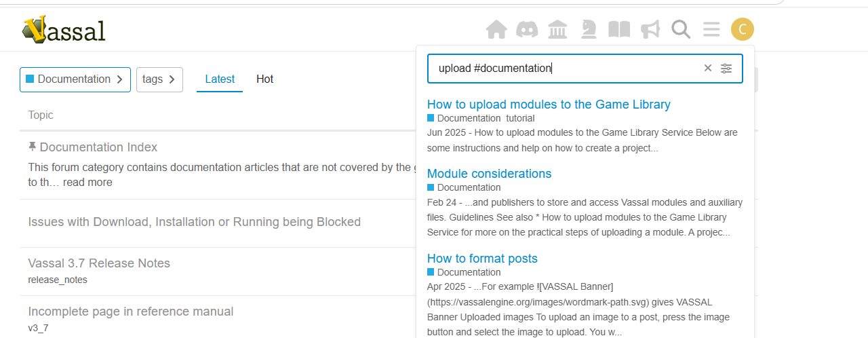Click the megaphone announcements icon

pyautogui.click(x=650, y=29)
